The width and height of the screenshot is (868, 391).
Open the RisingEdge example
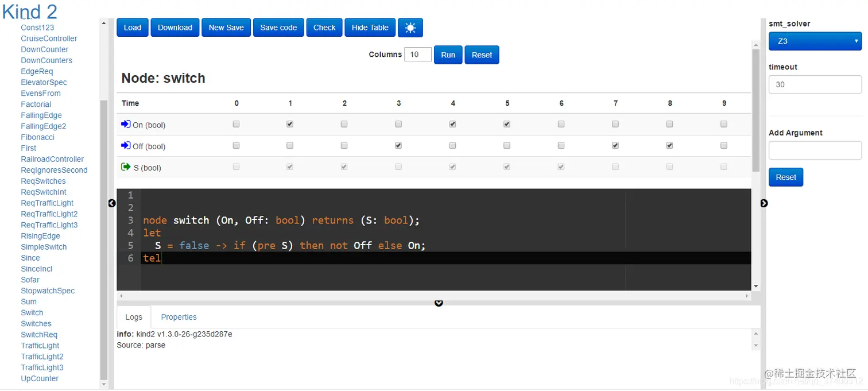(x=40, y=236)
